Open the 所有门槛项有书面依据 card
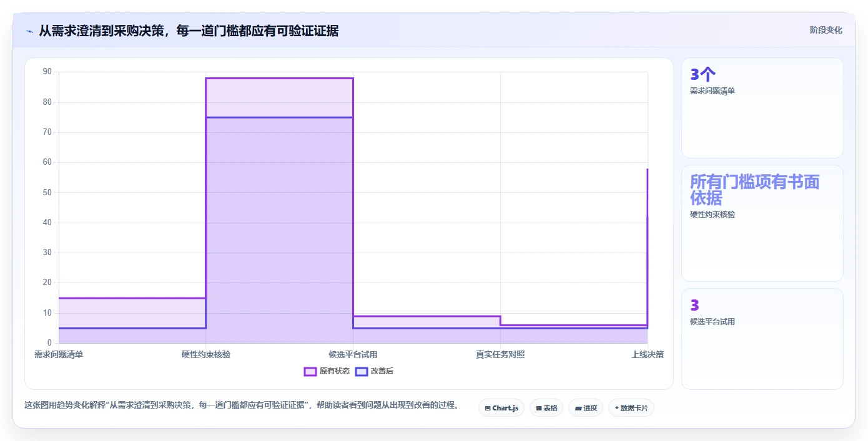The width and height of the screenshot is (868, 441). (762, 223)
